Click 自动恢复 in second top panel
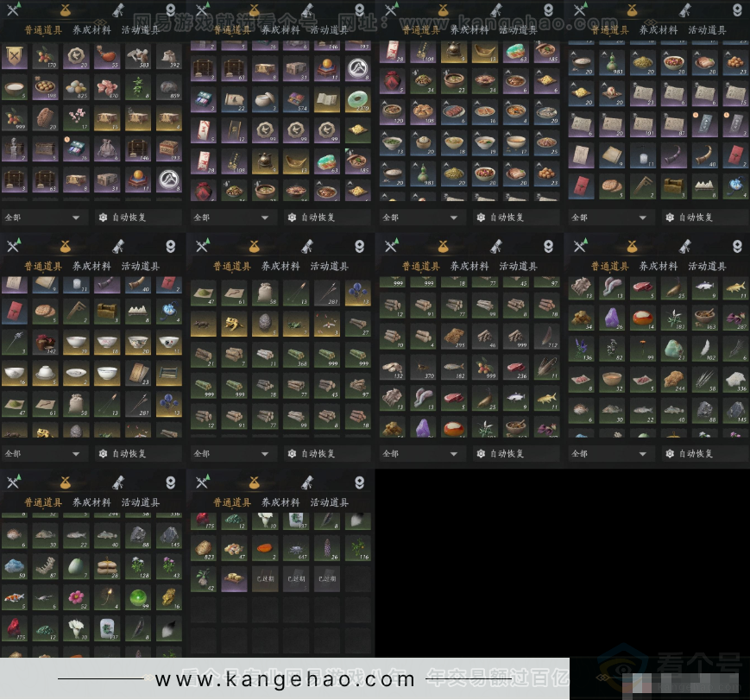The image size is (750, 700). [327, 218]
